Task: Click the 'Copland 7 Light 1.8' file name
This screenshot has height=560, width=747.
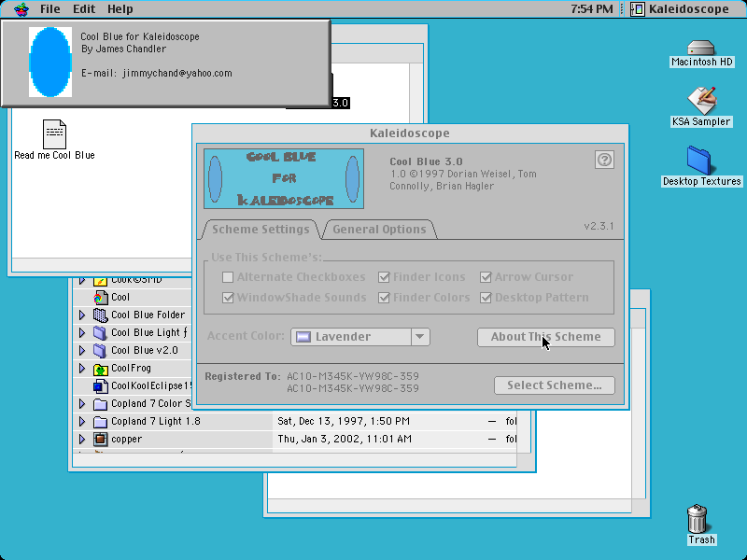Action: [156, 422]
